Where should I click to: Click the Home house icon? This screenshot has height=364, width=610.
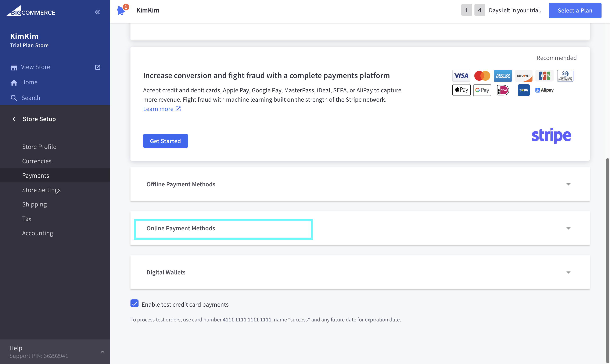[x=14, y=83]
